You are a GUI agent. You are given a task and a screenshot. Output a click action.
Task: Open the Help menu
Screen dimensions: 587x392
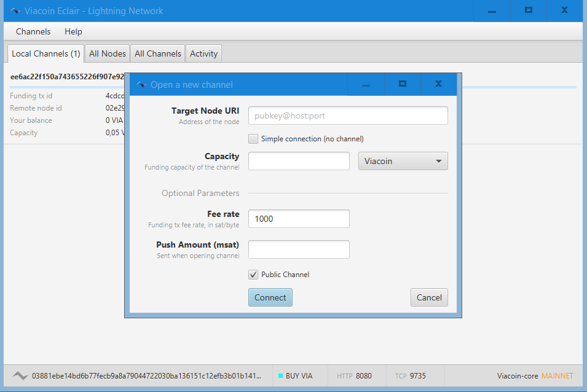click(73, 31)
